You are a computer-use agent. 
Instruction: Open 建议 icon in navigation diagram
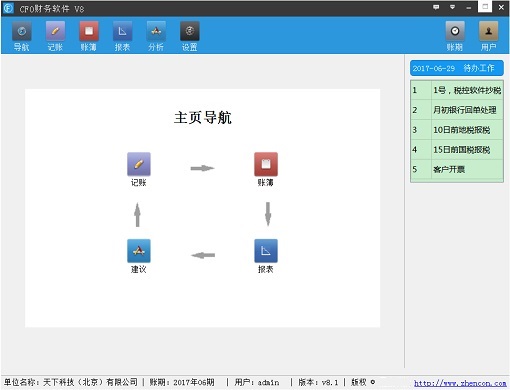139,251
